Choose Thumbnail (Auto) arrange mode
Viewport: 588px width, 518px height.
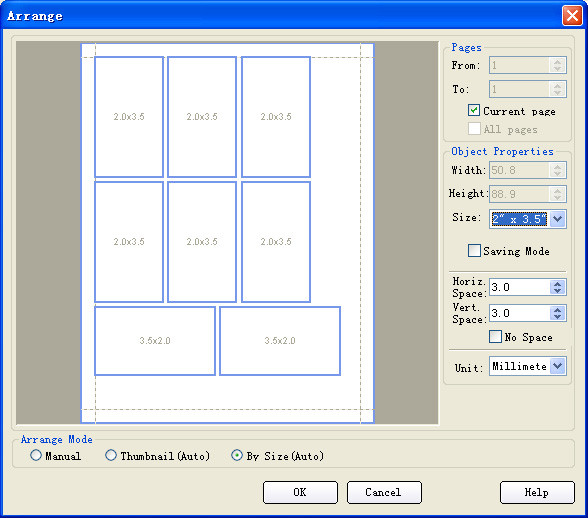(x=111, y=455)
